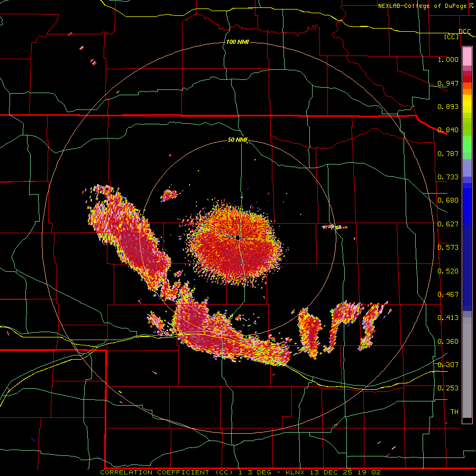Select the 0.573 scale value

click(x=448, y=248)
